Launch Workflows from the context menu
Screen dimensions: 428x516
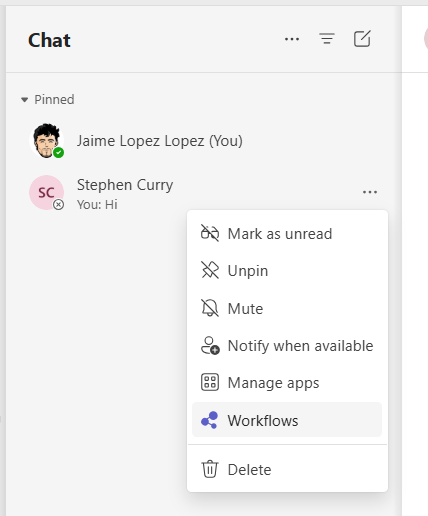287,420
